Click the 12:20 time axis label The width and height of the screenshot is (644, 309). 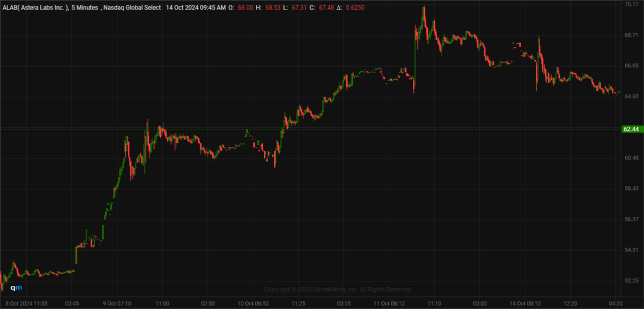tap(570, 303)
